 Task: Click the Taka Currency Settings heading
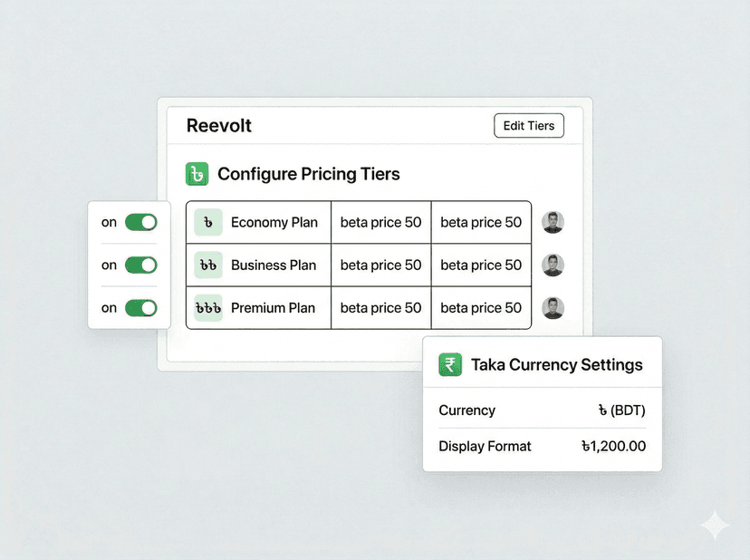[x=557, y=364]
